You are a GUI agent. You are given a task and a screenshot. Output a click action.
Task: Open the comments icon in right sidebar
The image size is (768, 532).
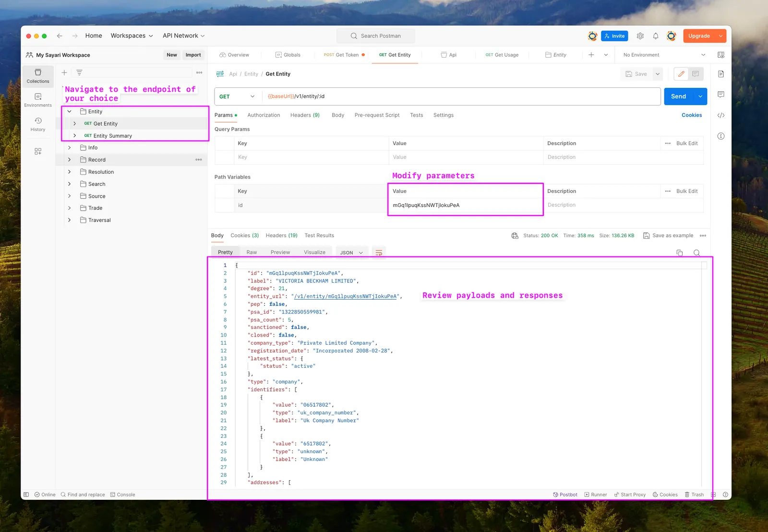pos(721,95)
